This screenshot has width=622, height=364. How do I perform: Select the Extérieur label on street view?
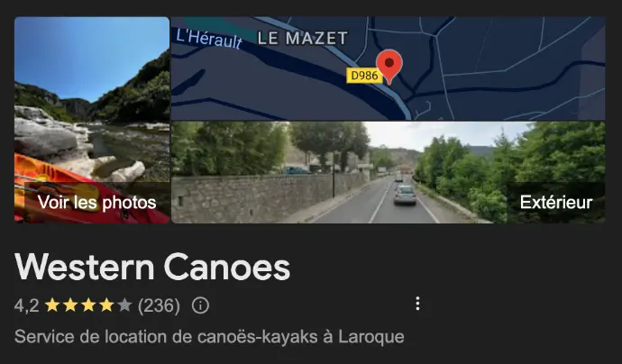point(556,202)
